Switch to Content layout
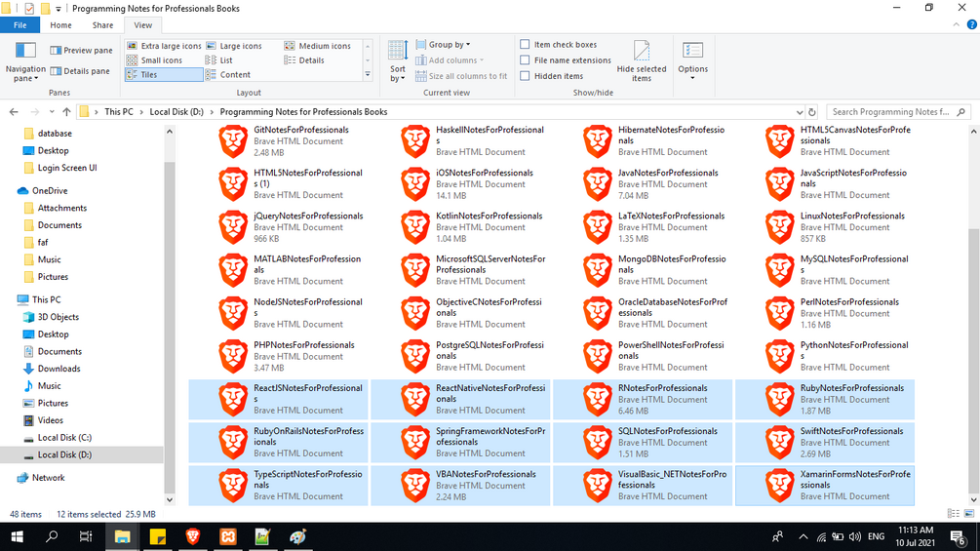Viewport: 980px width, 551px height. click(x=228, y=74)
